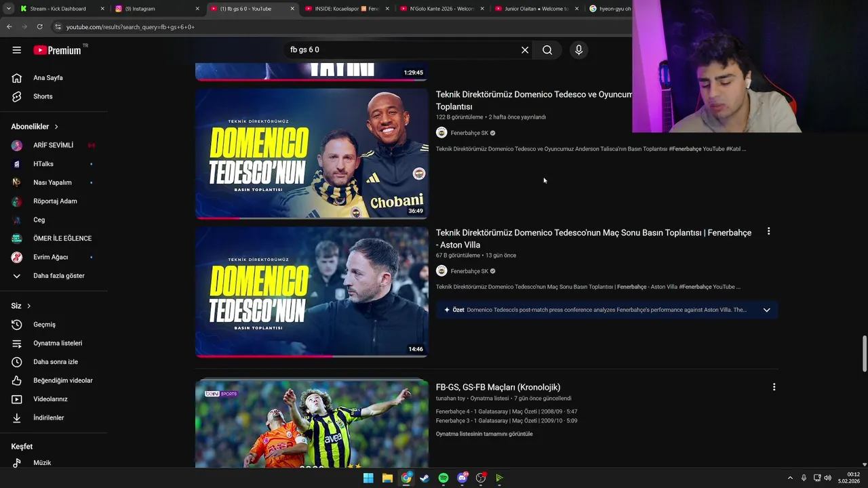Image resolution: width=868 pixels, height=488 pixels.
Task: Open three-dot menu for Aston Villa video
Action: (x=768, y=232)
